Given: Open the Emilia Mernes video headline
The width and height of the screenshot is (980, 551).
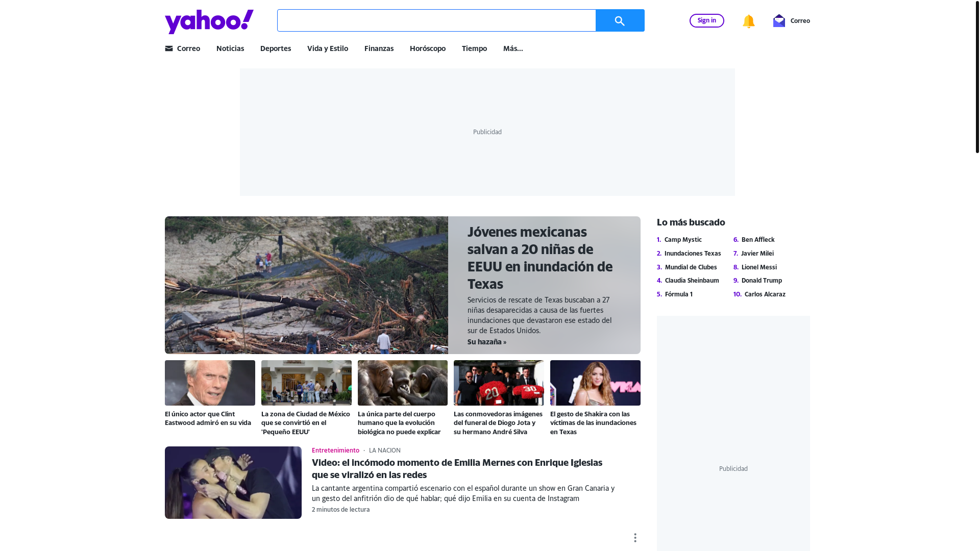Looking at the screenshot, I should 457,468.
